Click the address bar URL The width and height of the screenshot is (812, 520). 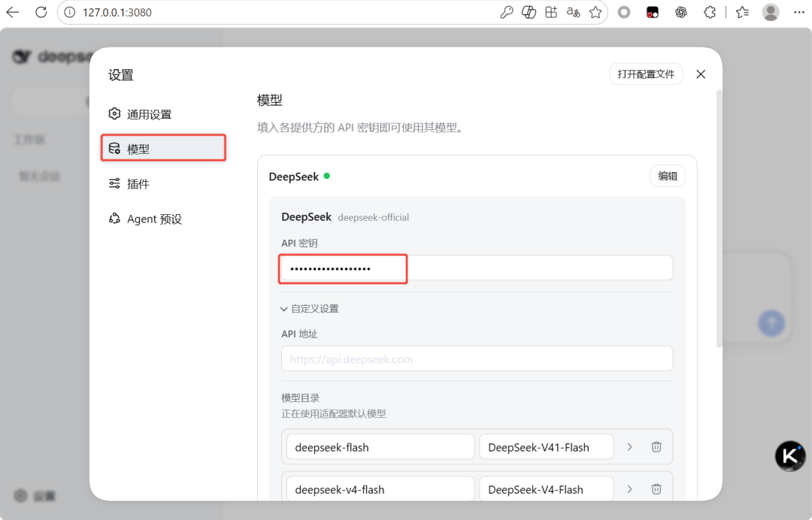pos(117,13)
